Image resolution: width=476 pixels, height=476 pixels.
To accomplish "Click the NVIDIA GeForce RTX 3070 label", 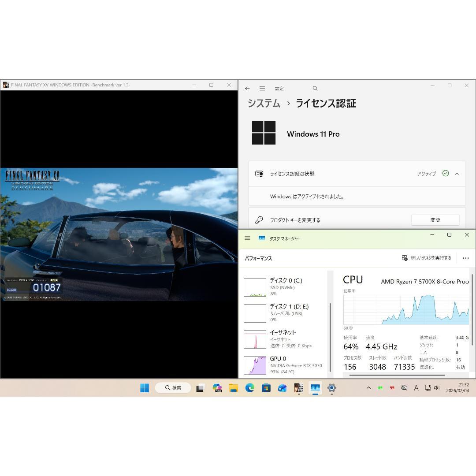I will [296, 365].
